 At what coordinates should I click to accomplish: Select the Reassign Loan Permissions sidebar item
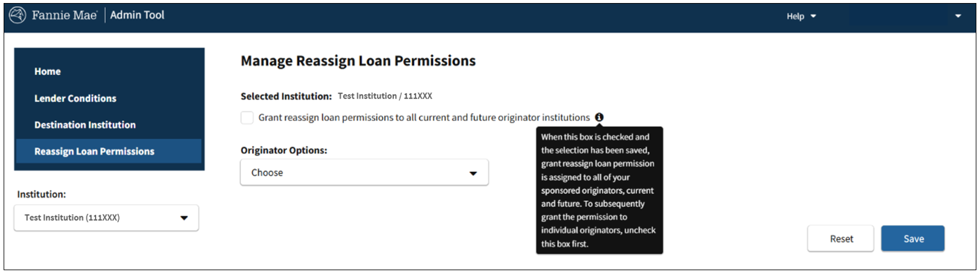[94, 152]
